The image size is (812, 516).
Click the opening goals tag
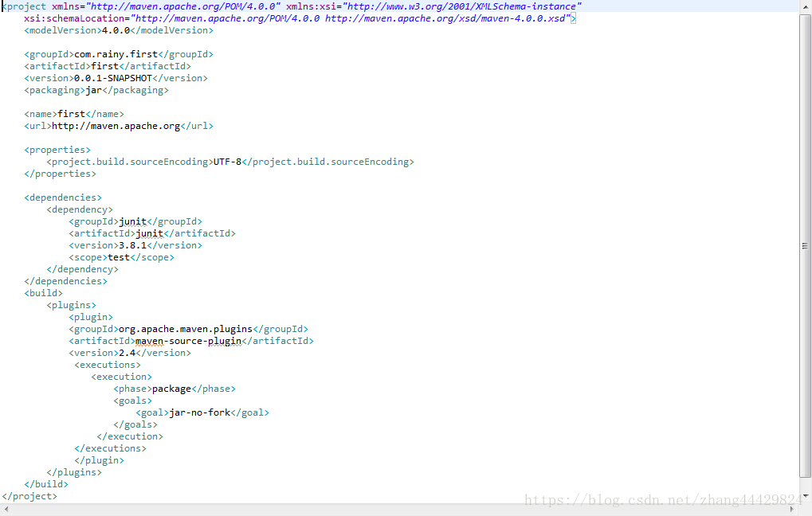[132, 401]
